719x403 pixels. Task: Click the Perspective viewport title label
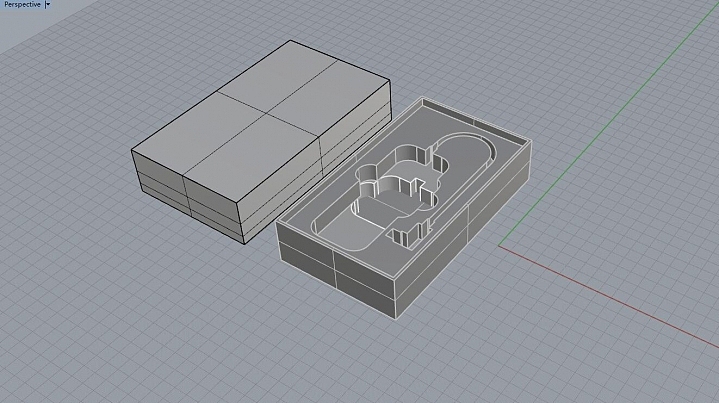point(22,4)
